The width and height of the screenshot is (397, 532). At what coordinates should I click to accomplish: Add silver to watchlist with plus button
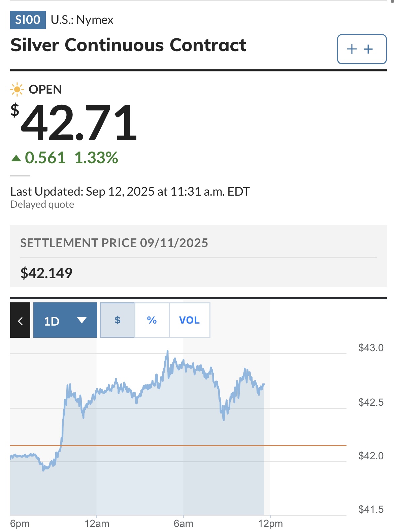(x=362, y=49)
